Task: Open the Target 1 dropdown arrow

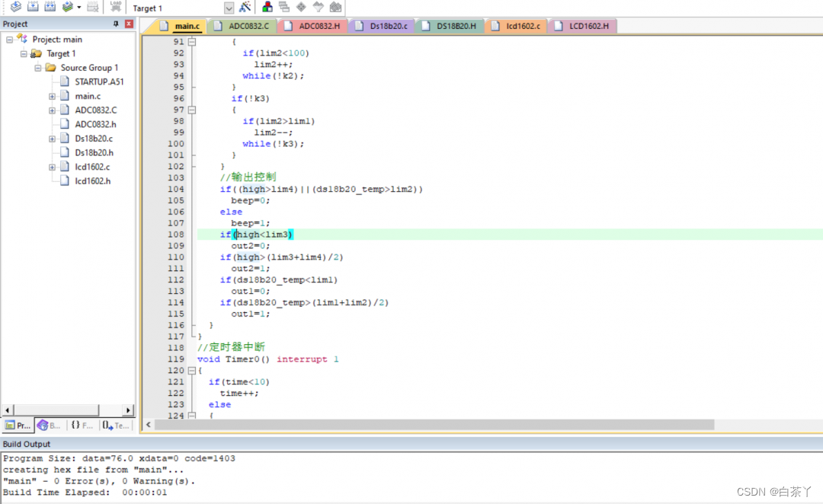Action: point(229,8)
